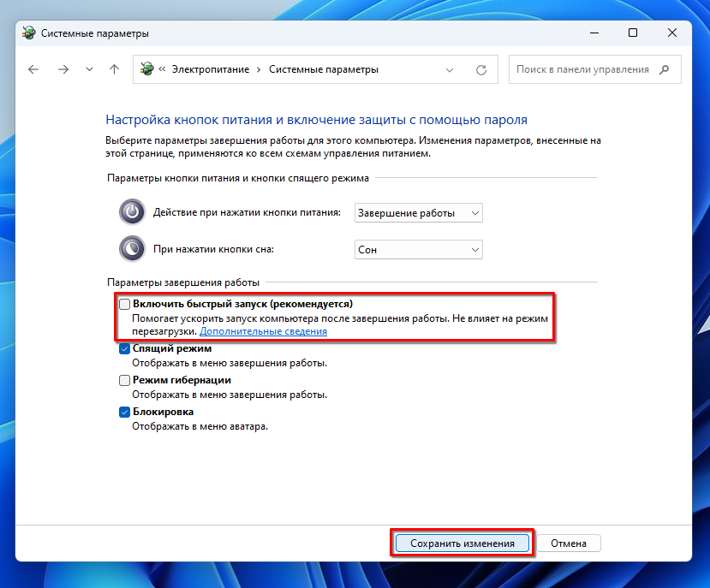Uncheck the Спящий режим checkbox

(x=125, y=348)
